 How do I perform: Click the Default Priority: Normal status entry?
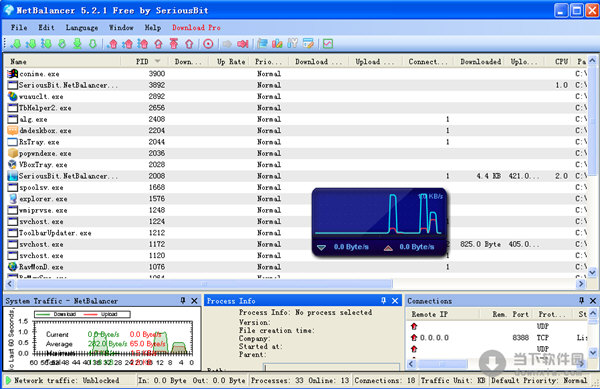point(539,380)
